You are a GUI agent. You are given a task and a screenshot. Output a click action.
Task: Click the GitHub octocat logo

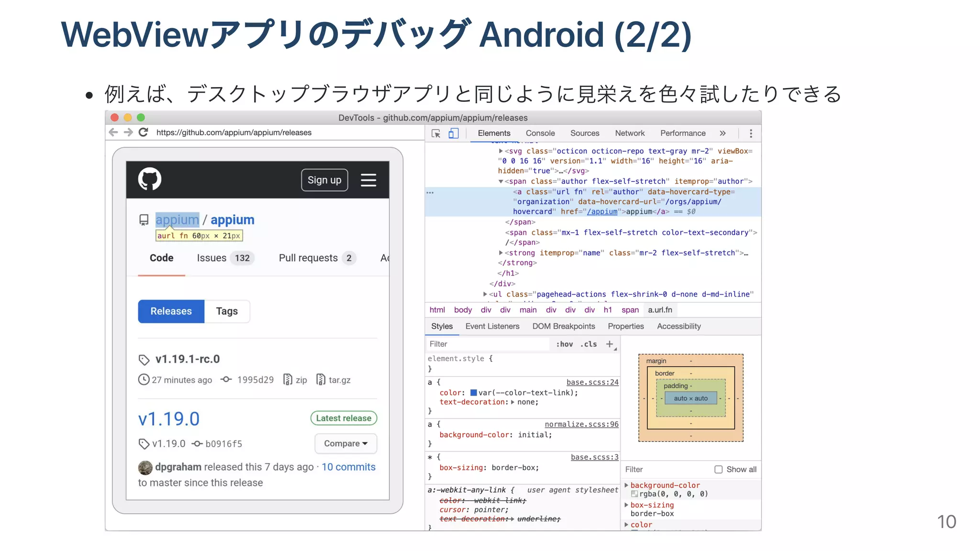tap(150, 179)
